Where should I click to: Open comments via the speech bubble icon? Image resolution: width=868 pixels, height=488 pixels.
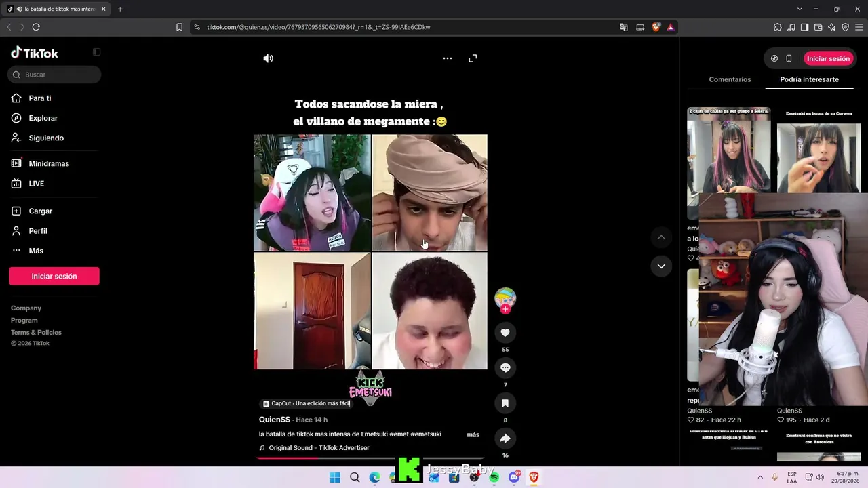coord(505,368)
